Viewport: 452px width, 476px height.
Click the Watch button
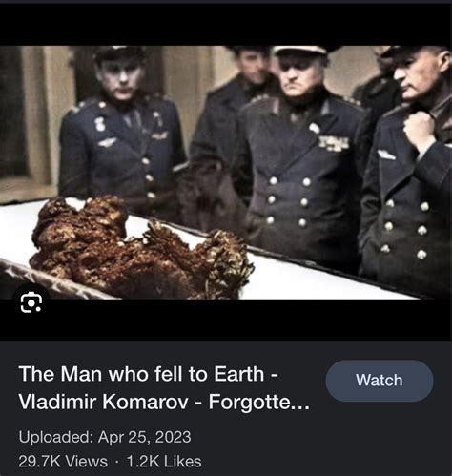coord(380,381)
